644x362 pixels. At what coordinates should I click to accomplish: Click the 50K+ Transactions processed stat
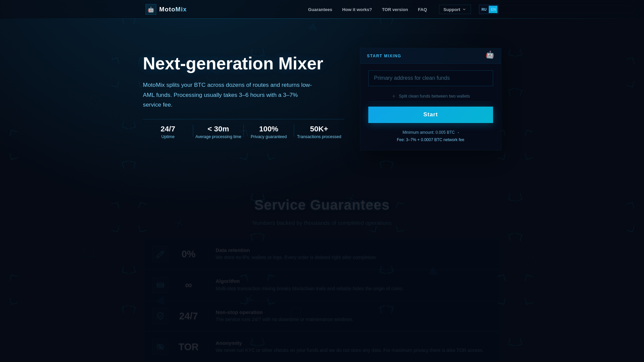(319, 132)
